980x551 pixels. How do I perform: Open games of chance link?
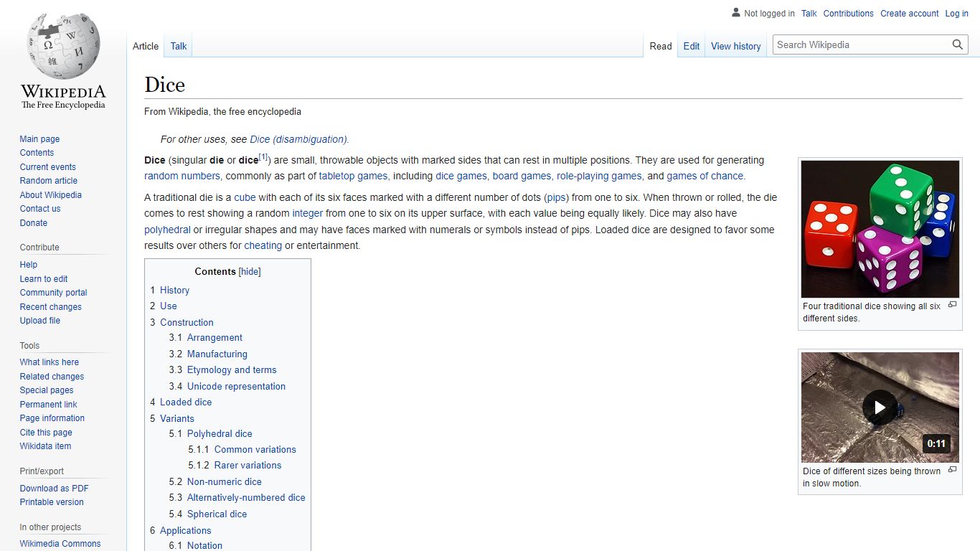(705, 176)
